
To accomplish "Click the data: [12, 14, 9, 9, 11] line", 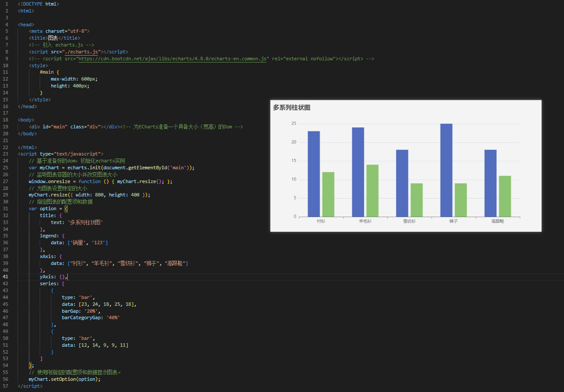I will tap(95, 345).
